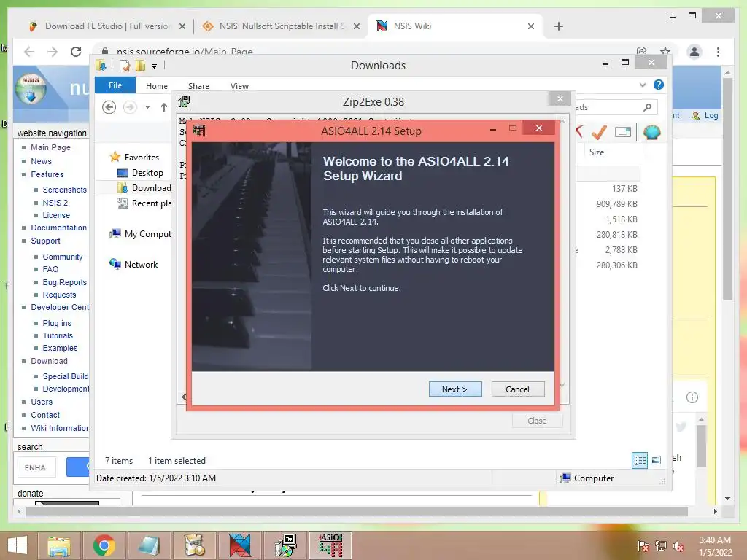Click the search magnifier in Downloads window
This screenshot has width=747, height=560.
[x=647, y=107]
